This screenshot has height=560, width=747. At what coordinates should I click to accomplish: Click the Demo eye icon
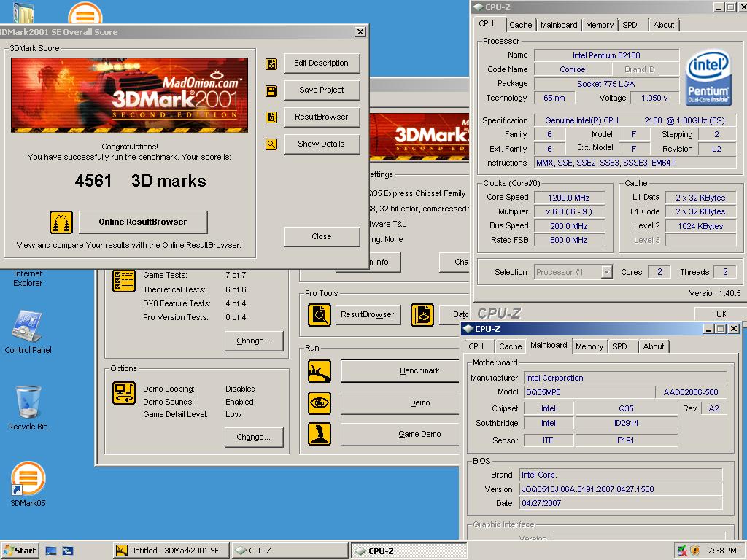pyautogui.click(x=320, y=402)
